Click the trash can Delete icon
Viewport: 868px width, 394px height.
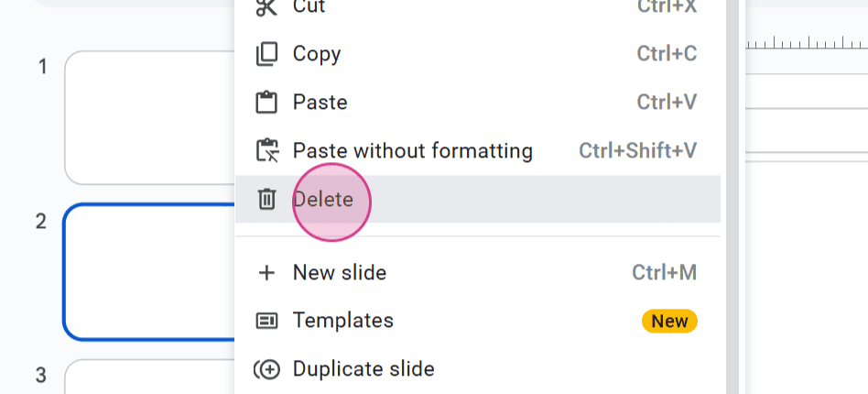point(266,199)
